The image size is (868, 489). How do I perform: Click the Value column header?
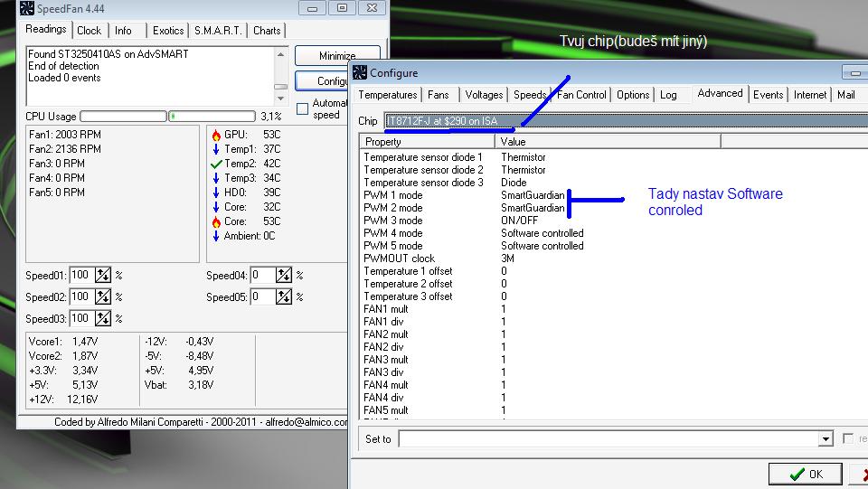(608, 142)
